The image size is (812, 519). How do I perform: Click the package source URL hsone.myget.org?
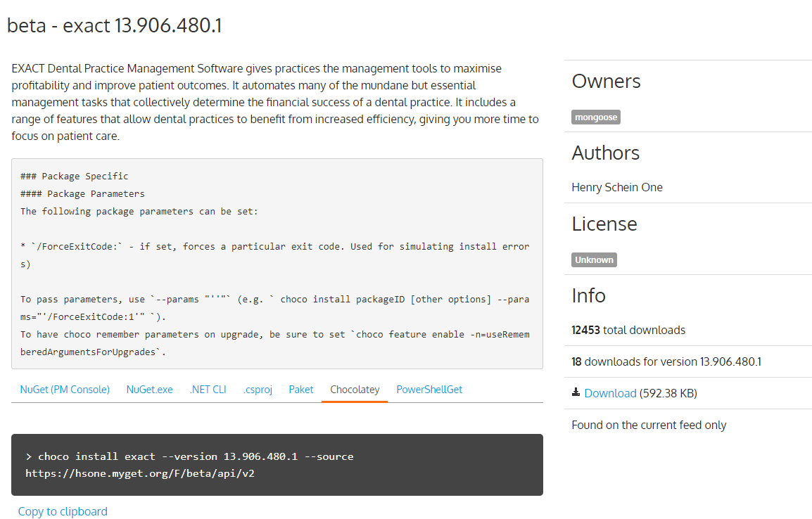140,473
